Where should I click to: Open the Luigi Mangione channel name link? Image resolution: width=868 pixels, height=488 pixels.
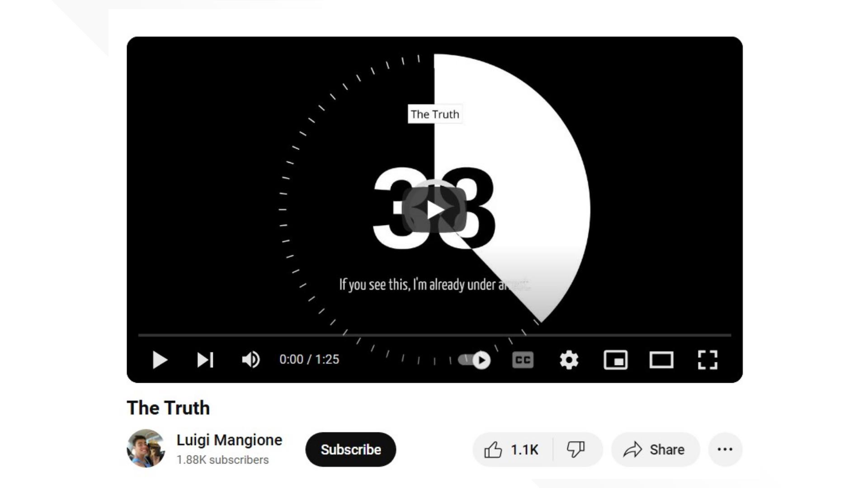pyautogui.click(x=229, y=440)
